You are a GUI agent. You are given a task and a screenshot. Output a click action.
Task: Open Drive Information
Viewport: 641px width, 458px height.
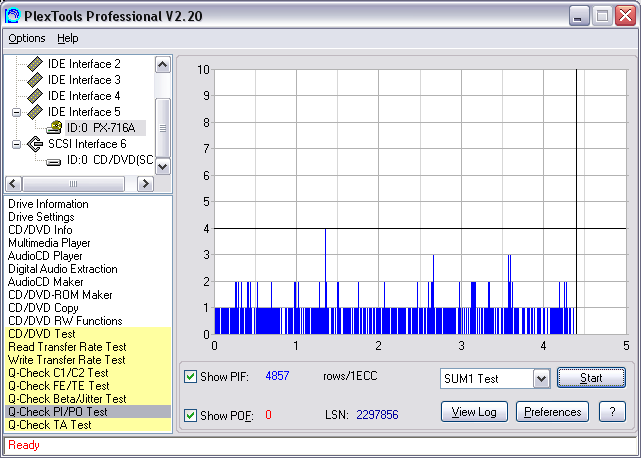[x=48, y=204]
